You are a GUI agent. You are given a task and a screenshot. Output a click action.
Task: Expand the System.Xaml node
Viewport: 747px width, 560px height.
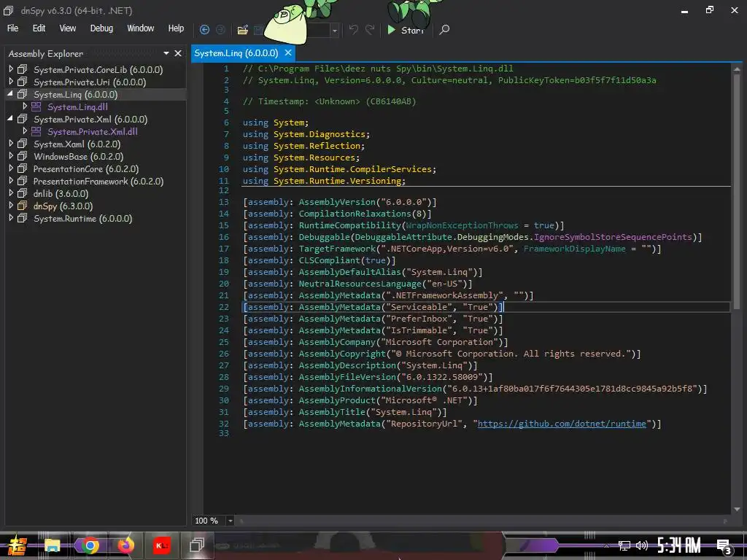coord(11,144)
